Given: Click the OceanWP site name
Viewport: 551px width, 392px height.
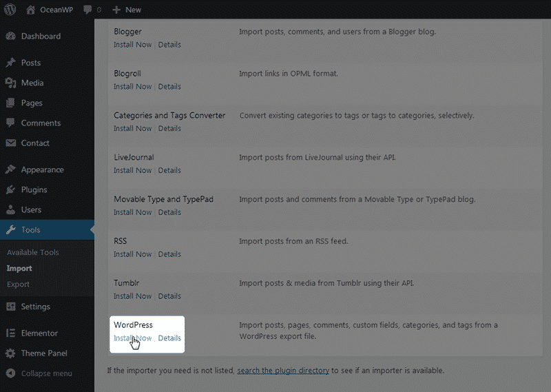Looking at the screenshot, I should [56, 10].
